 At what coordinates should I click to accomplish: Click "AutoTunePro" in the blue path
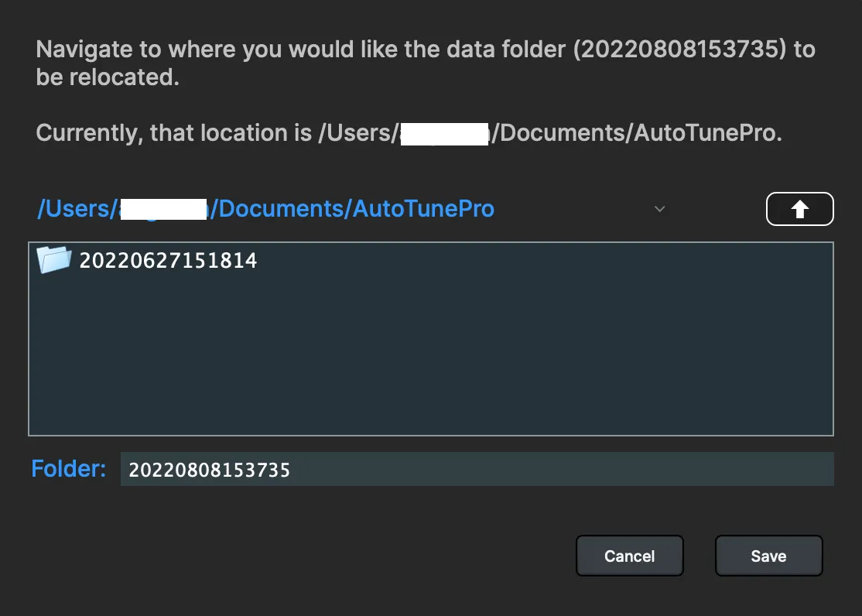pyautogui.click(x=423, y=209)
